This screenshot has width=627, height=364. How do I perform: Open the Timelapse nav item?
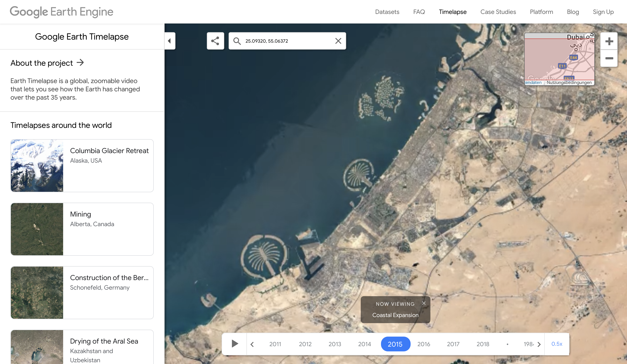pyautogui.click(x=453, y=12)
